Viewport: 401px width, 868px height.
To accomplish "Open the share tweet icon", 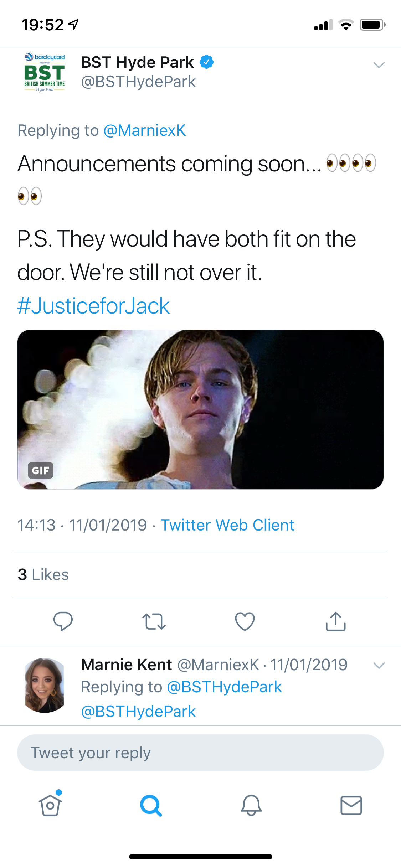I will coord(335,621).
